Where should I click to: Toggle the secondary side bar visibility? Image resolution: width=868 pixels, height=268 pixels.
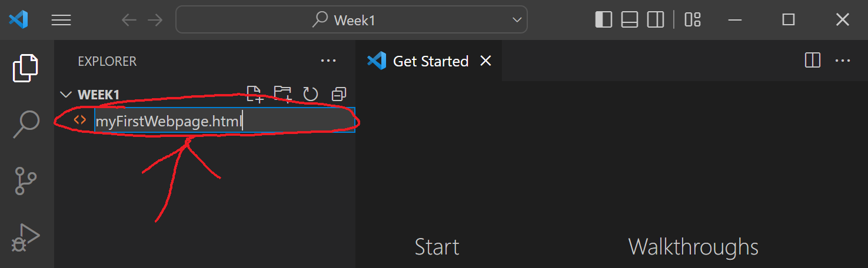(656, 20)
